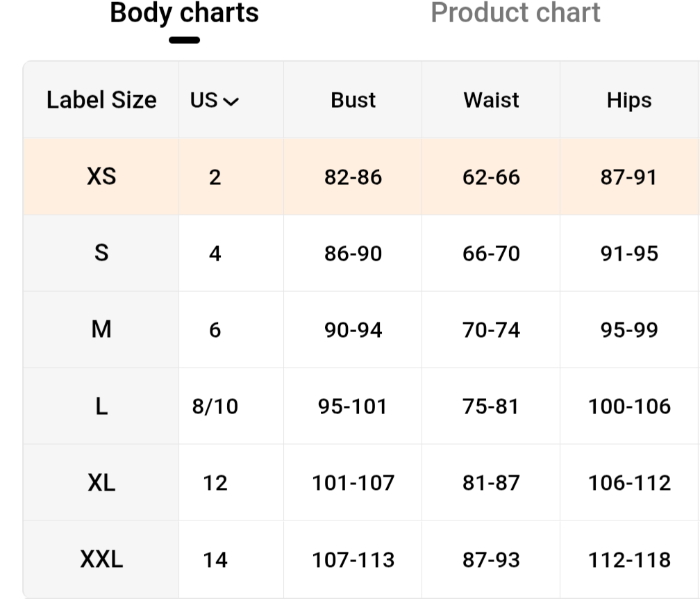Image resolution: width=700 pixels, height=599 pixels.
Task: Click the 91-95 hips measurement cell
Action: [629, 254]
